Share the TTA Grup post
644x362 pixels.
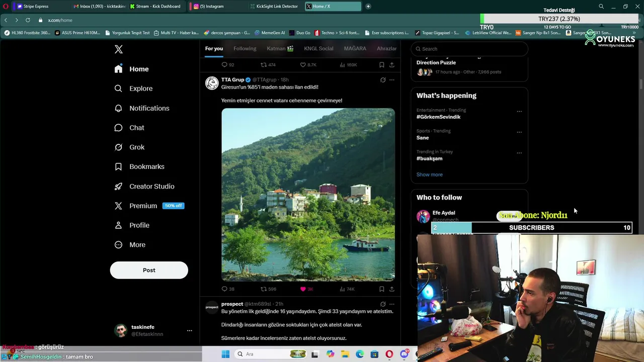tap(391, 289)
